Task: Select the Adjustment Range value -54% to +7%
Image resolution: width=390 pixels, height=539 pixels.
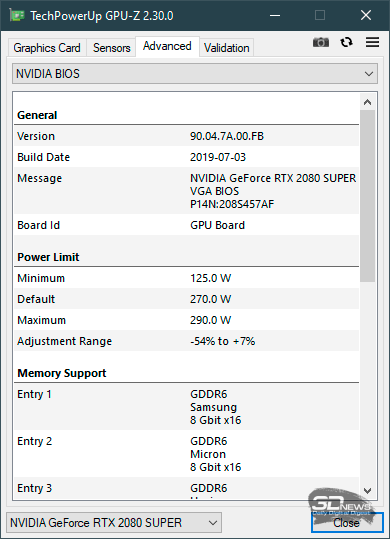Action: click(x=222, y=341)
